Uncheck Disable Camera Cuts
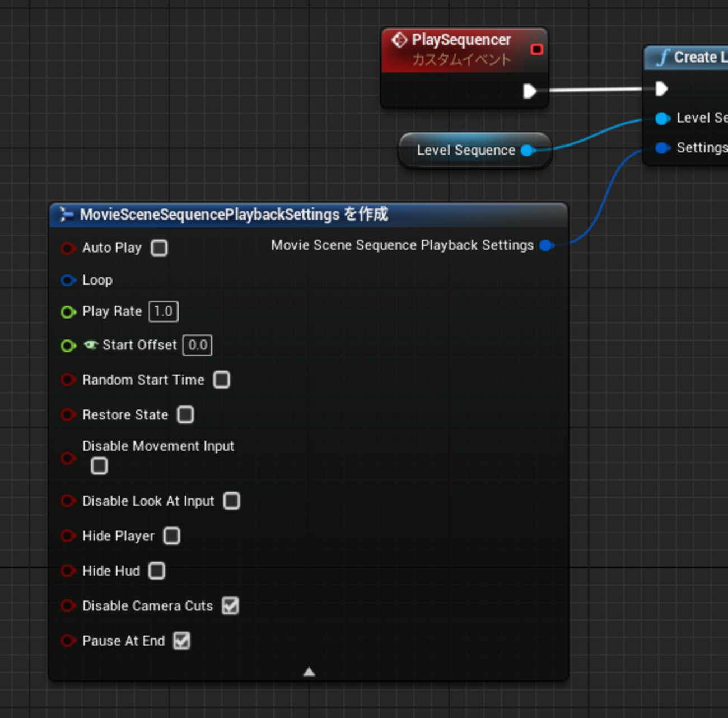The width and height of the screenshot is (728, 718). 230,605
